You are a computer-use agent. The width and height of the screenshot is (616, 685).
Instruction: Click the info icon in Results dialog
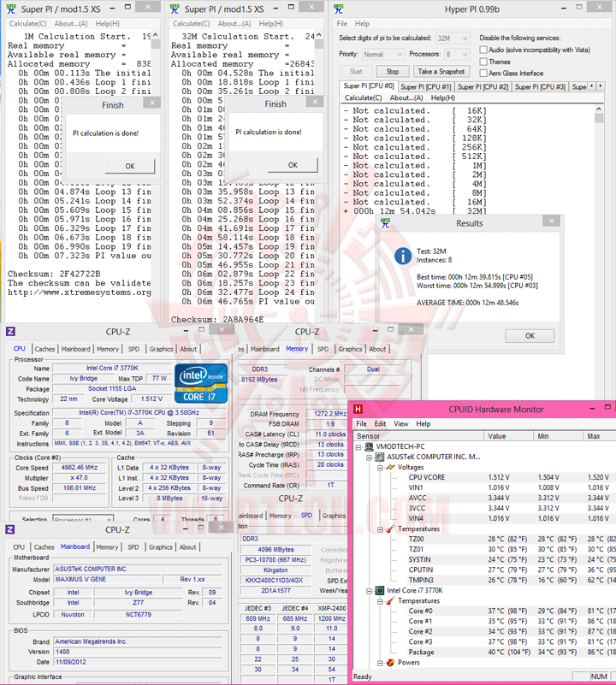(403, 256)
